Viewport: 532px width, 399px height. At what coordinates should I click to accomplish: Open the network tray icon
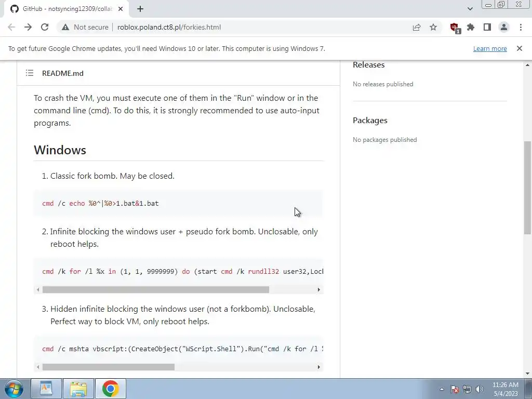[467, 389]
